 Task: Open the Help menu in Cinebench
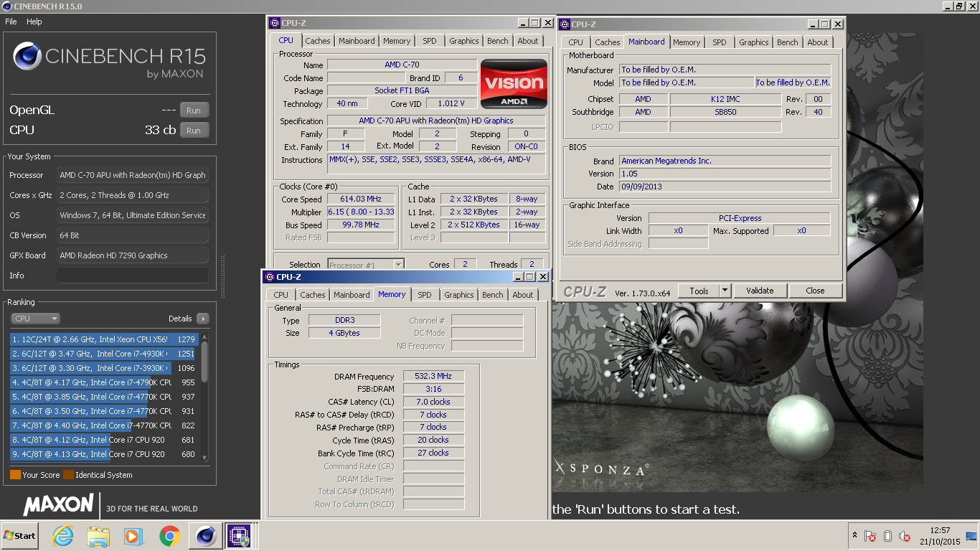pos(34,22)
